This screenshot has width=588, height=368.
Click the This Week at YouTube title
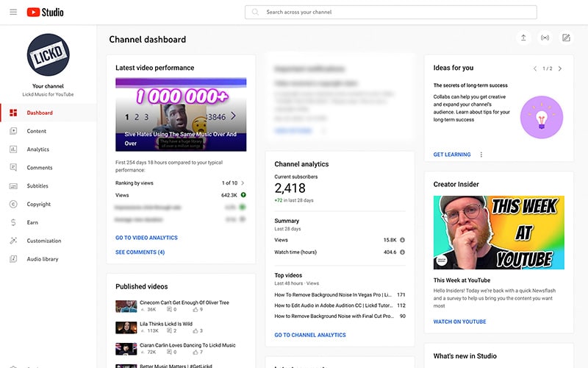click(462, 280)
